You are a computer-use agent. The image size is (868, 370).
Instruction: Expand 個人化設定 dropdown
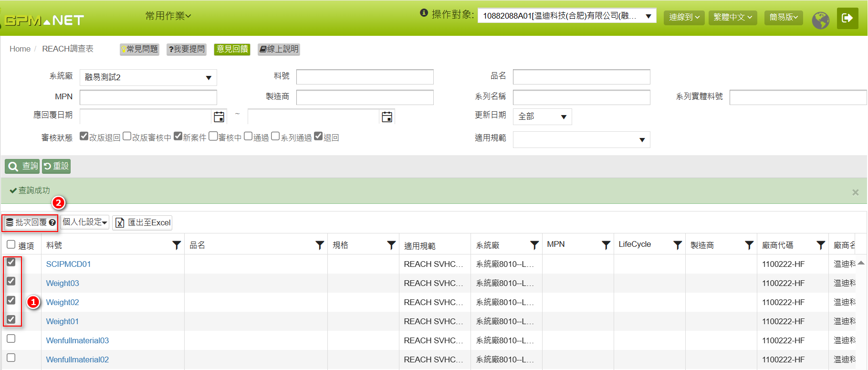pyautogui.click(x=85, y=222)
